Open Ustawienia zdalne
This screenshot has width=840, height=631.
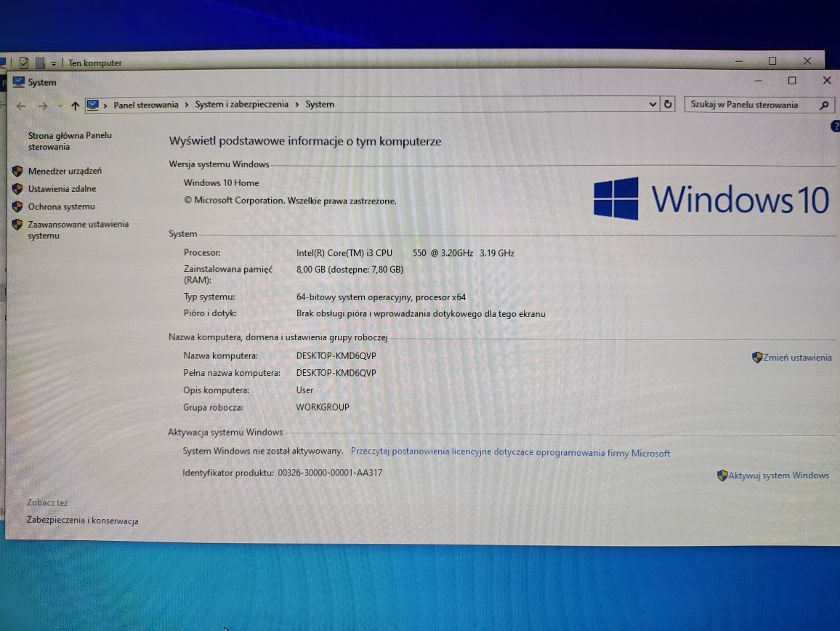62,189
